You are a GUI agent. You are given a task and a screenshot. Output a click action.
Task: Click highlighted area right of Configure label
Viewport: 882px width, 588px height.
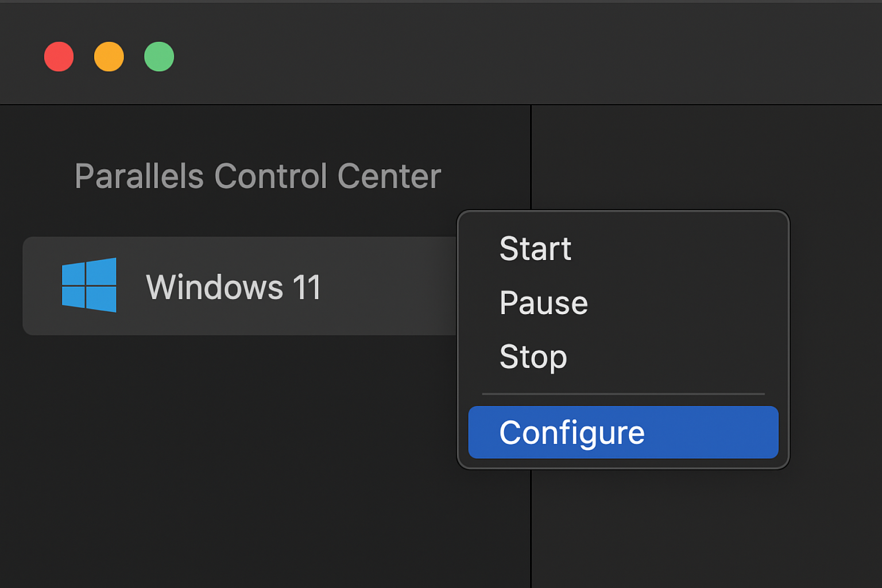tap(718, 432)
